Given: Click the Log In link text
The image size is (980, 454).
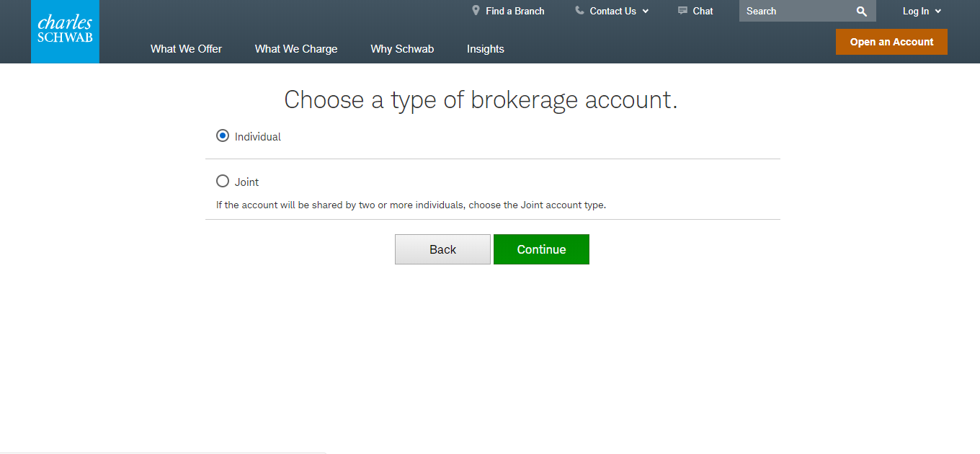Looking at the screenshot, I should tap(916, 11).
